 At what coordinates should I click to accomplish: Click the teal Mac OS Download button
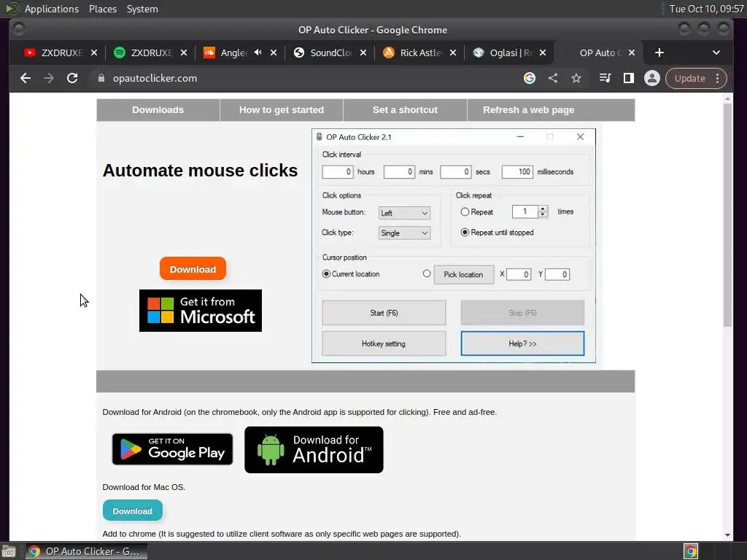133,510
